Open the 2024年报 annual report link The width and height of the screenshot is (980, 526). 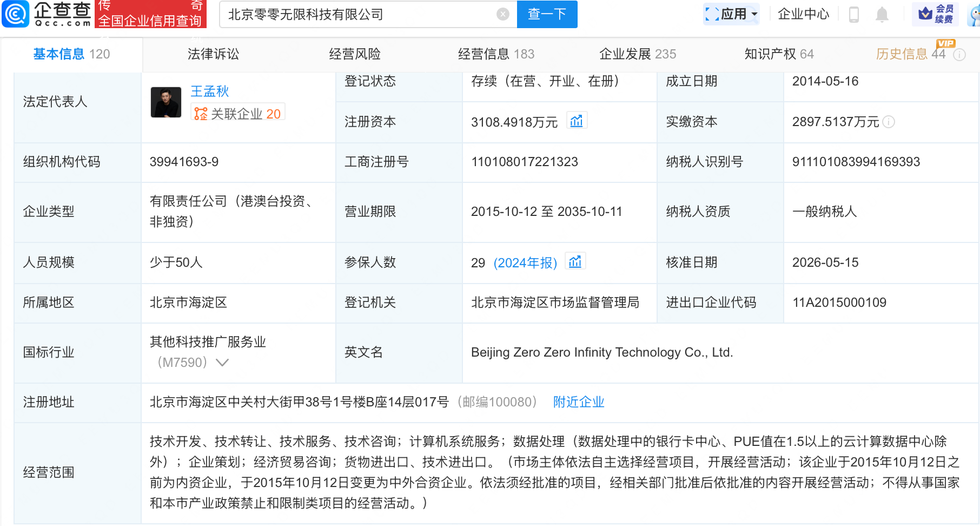click(x=525, y=263)
